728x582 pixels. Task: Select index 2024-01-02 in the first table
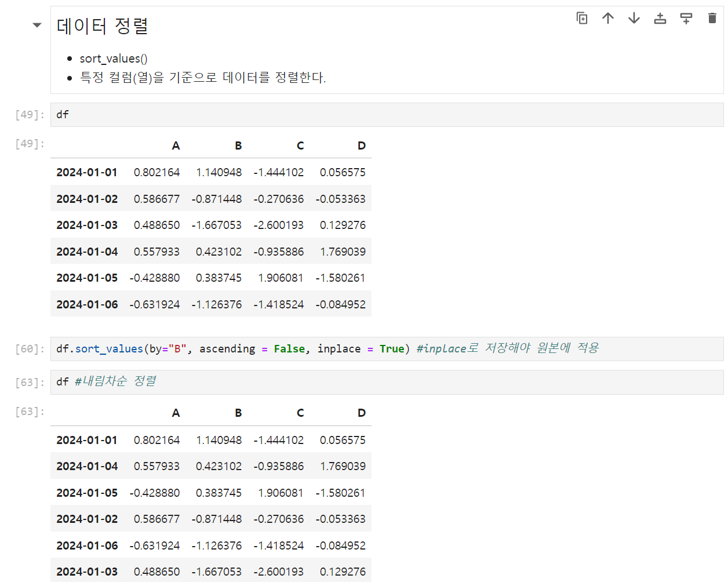(x=87, y=199)
